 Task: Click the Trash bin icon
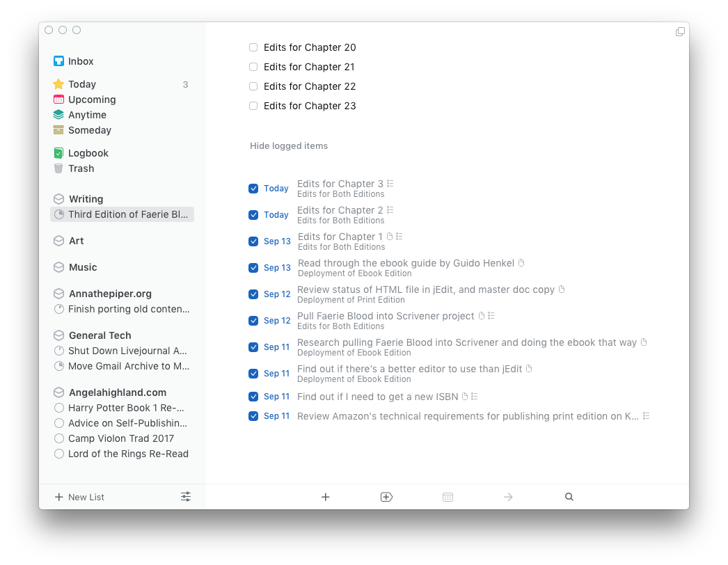point(59,168)
